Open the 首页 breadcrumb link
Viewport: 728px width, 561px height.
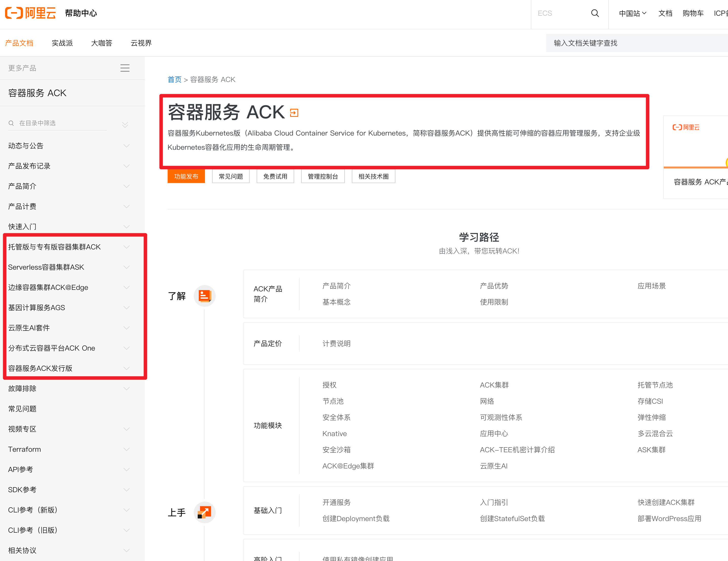pyautogui.click(x=174, y=79)
